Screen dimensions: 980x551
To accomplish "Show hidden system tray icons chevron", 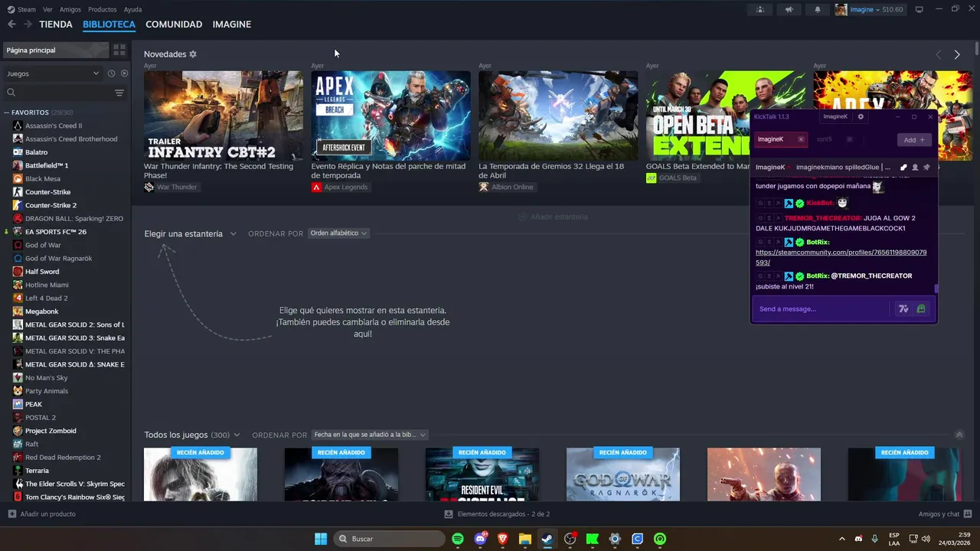I will [842, 539].
